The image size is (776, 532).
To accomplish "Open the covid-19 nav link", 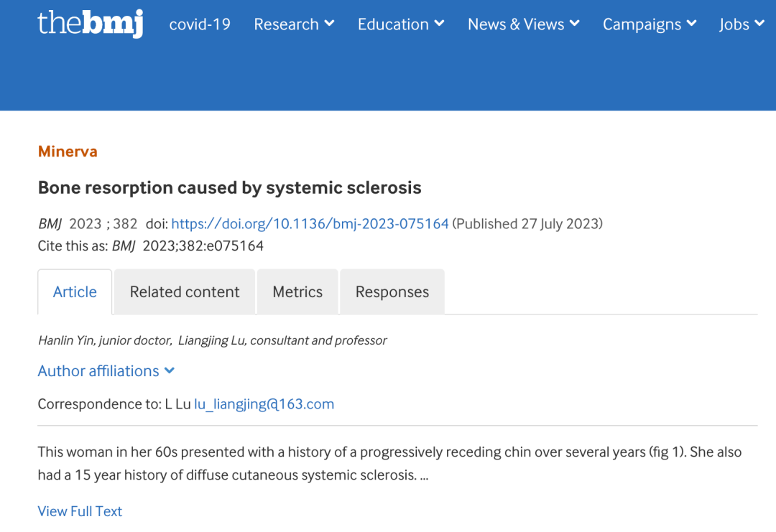I will click(x=200, y=24).
